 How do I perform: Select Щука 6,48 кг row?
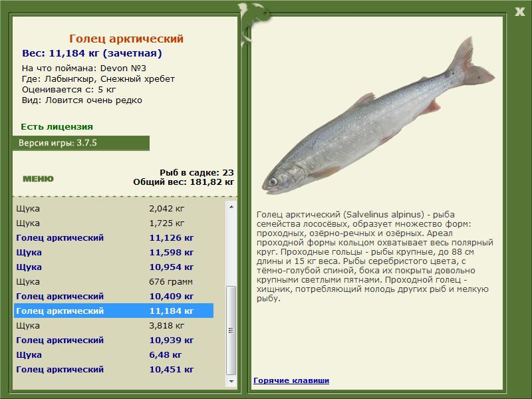coord(114,355)
